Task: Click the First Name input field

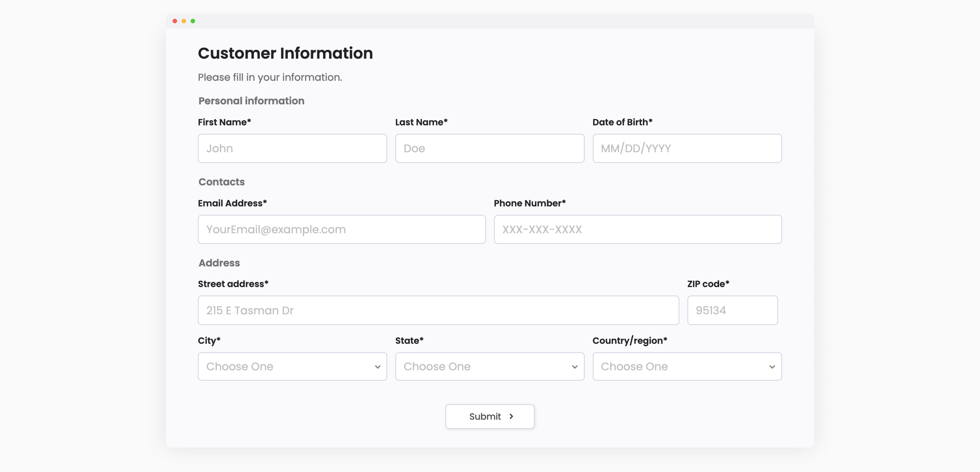Action: point(292,148)
